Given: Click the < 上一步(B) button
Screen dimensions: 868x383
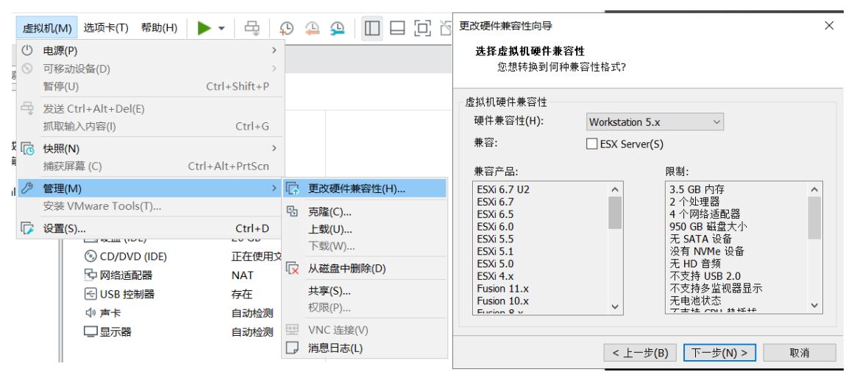Looking at the screenshot, I should tap(641, 353).
